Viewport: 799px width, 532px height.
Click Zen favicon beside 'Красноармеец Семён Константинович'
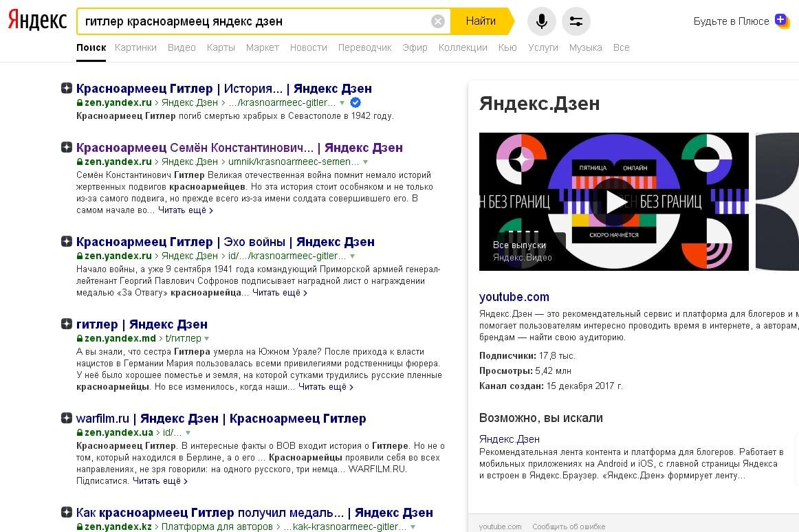coord(66,147)
